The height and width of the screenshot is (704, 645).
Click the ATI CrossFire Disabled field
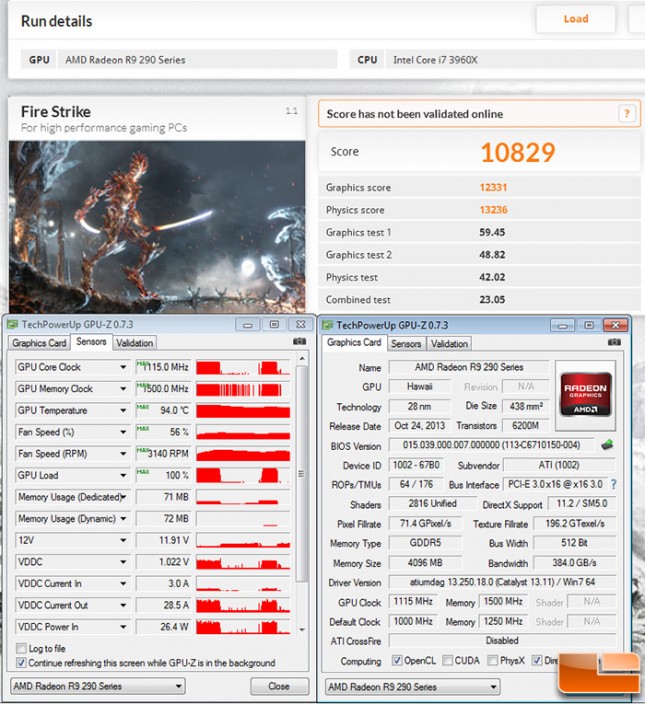coord(502,640)
